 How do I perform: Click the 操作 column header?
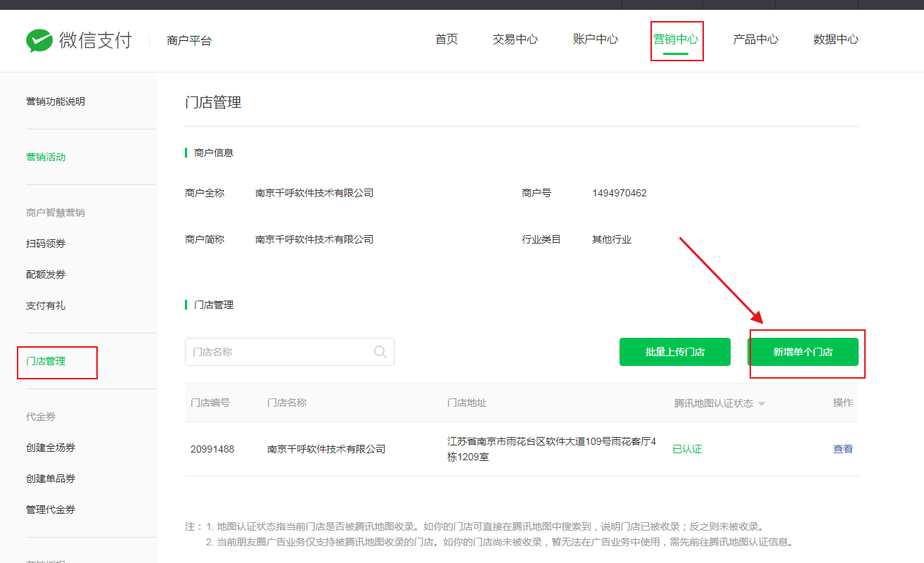[843, 403]
